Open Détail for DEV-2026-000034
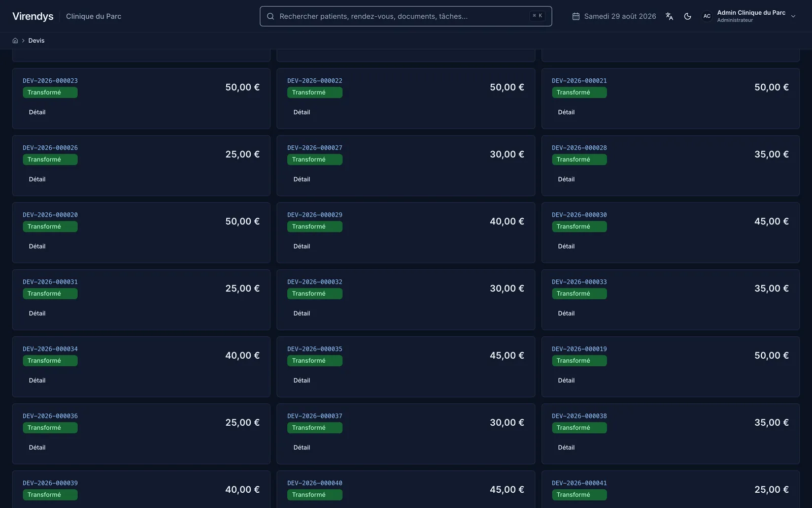The height and width of the screenshot is (508, 812). (37, 380)
